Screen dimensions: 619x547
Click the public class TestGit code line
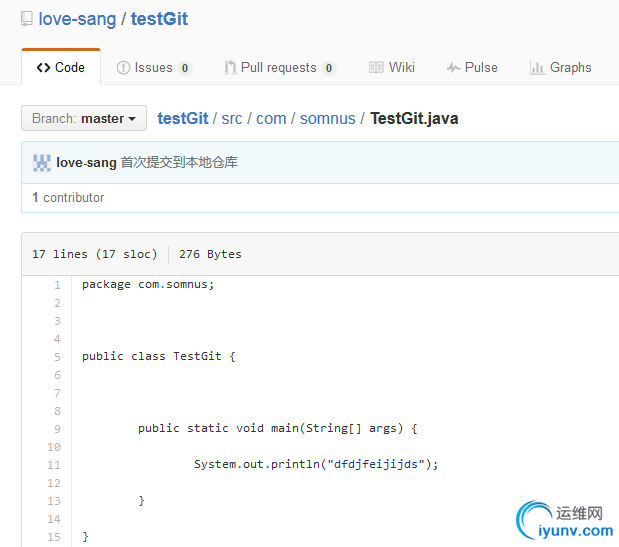coord(159,356)
